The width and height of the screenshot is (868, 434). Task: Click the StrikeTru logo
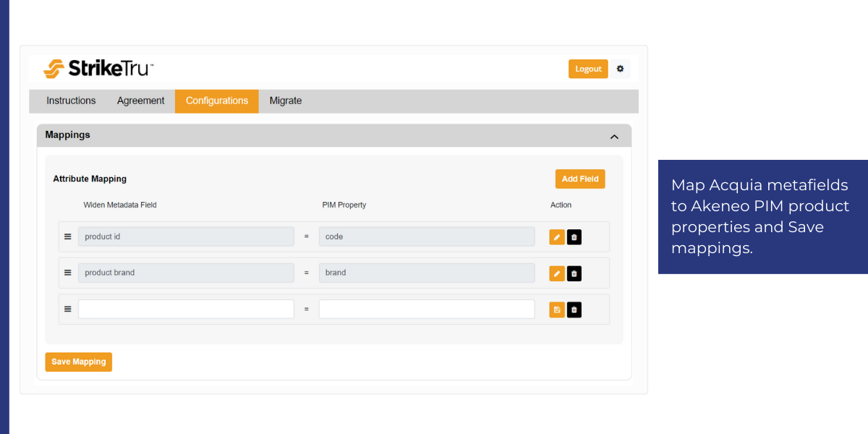pyautogui.click(x=98, y=69)
